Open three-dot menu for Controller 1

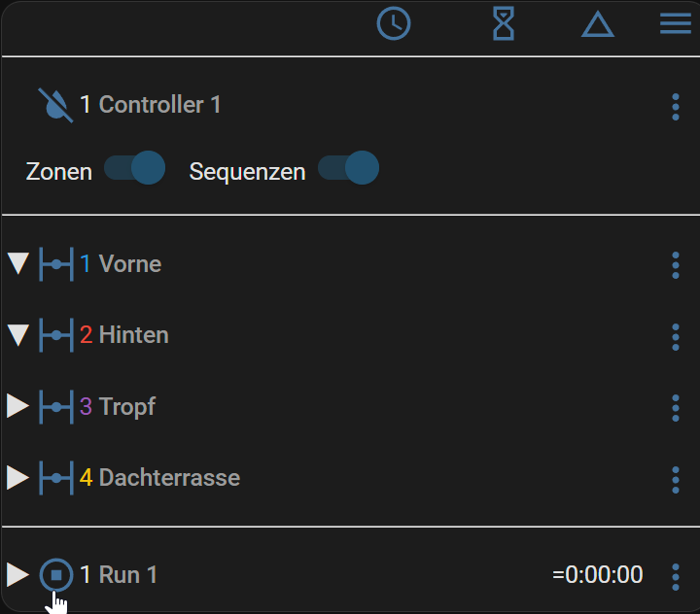(x=676, y=107)
